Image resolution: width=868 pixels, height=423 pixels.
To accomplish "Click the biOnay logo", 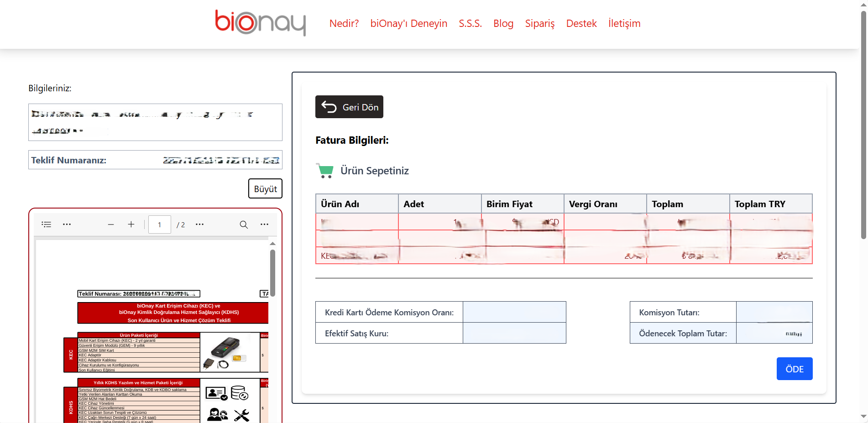I will [x=260, y=23].
